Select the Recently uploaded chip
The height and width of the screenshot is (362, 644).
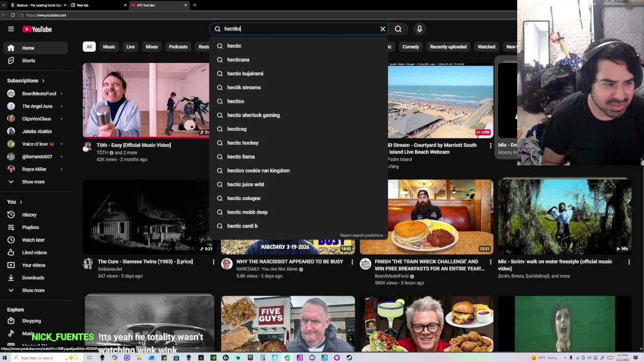point(448,47)
